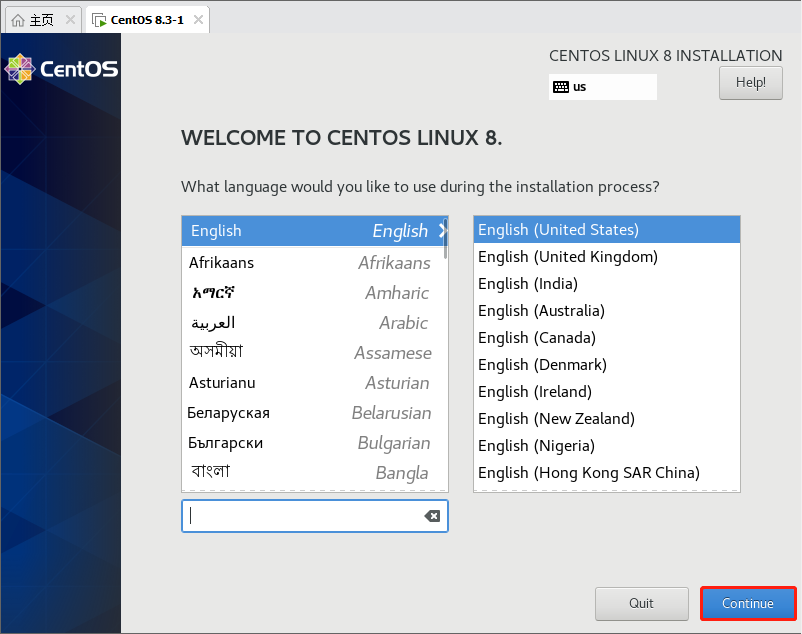This screenshot has width=802, height=634.
Task: Close the CentOS 8.3-1 tab
Action: (x=198, y=20)
